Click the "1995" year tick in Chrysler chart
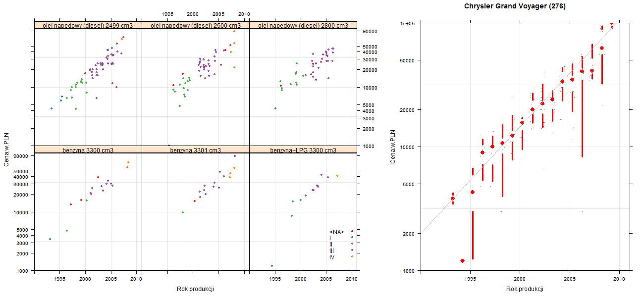 click(x=470, y=279)
